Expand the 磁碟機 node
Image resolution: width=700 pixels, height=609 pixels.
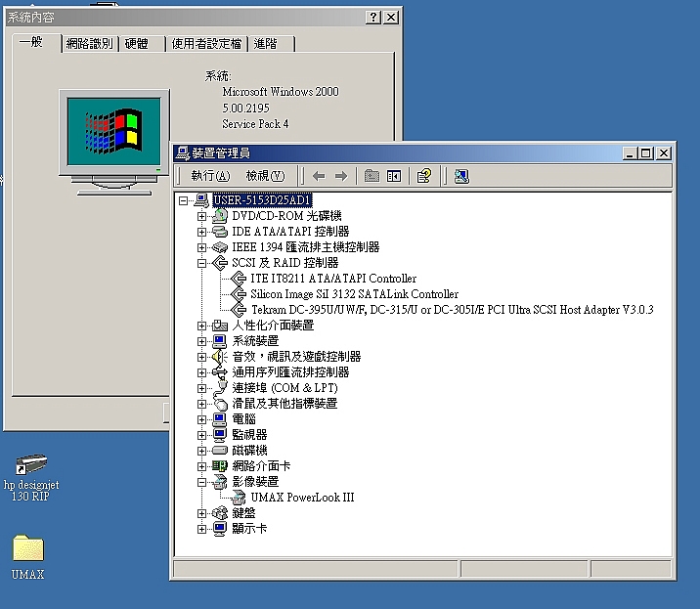point(201,451)
